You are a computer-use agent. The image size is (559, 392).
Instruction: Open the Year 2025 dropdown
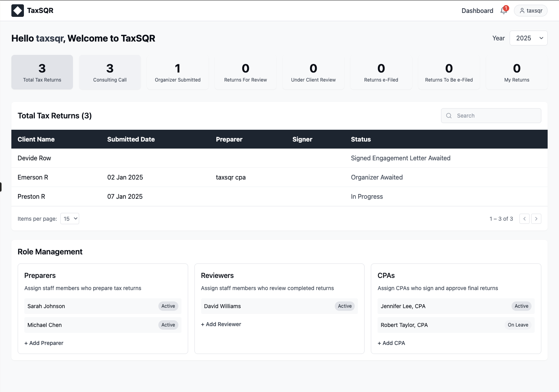pos(528,38)
